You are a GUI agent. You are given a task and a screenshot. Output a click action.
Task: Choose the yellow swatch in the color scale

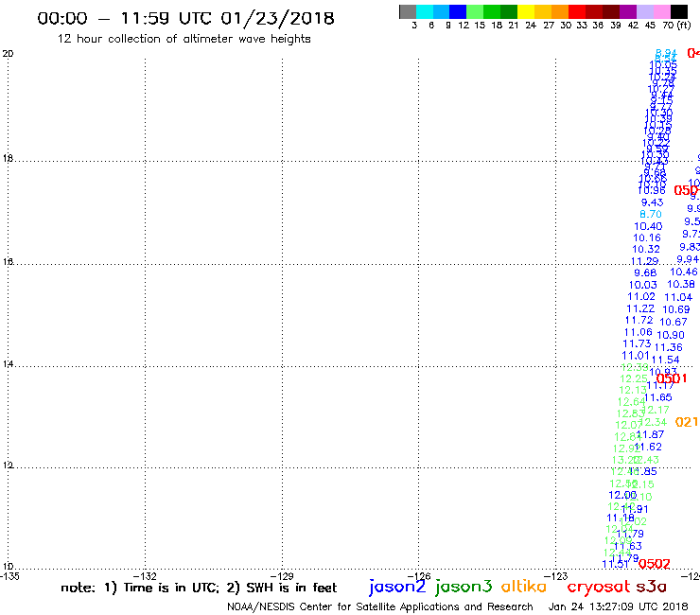tap(526, 11)
